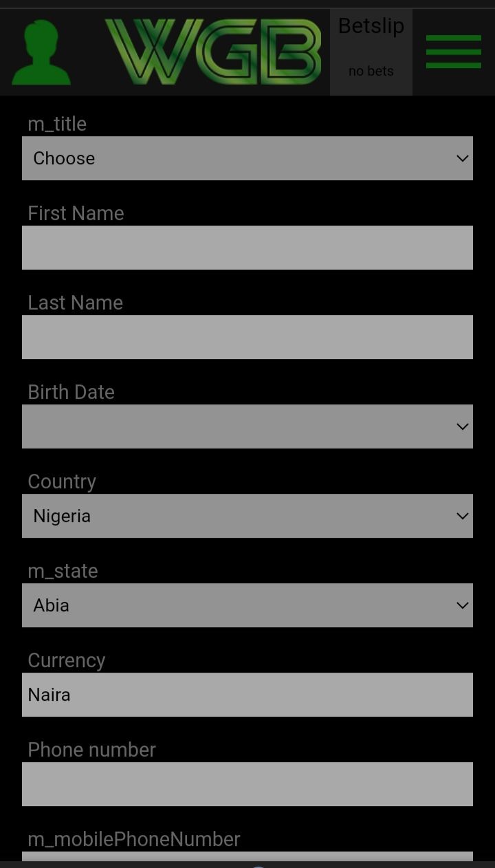Focus the First Name input field
495x868 pixels.
click(x=247, y=248)
